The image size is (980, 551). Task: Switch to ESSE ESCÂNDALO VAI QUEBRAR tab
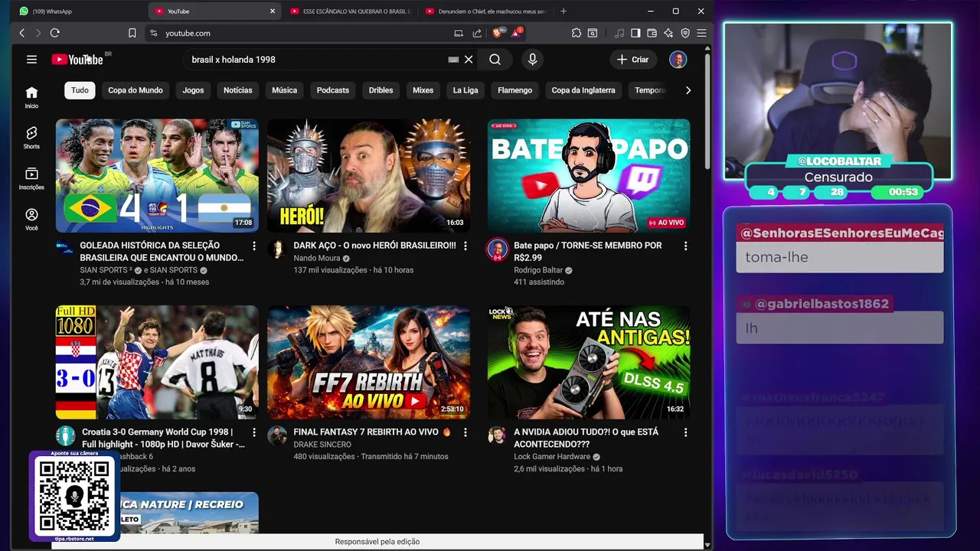(x=350, y=11)
